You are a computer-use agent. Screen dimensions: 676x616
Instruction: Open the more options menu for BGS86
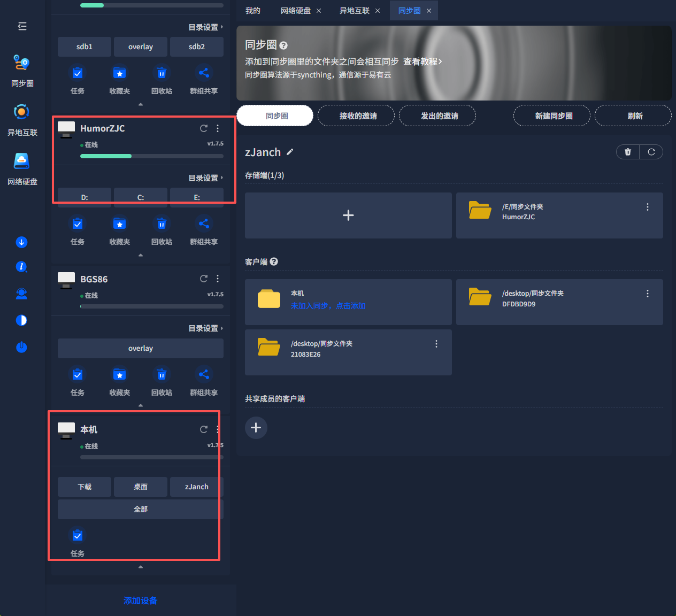tap(218, 279)
